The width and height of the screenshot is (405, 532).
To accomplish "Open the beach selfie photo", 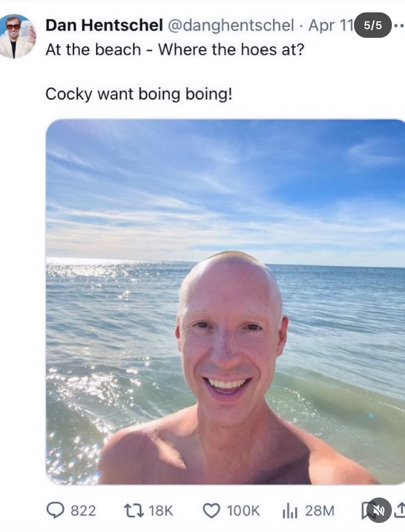I will (225, 302).
